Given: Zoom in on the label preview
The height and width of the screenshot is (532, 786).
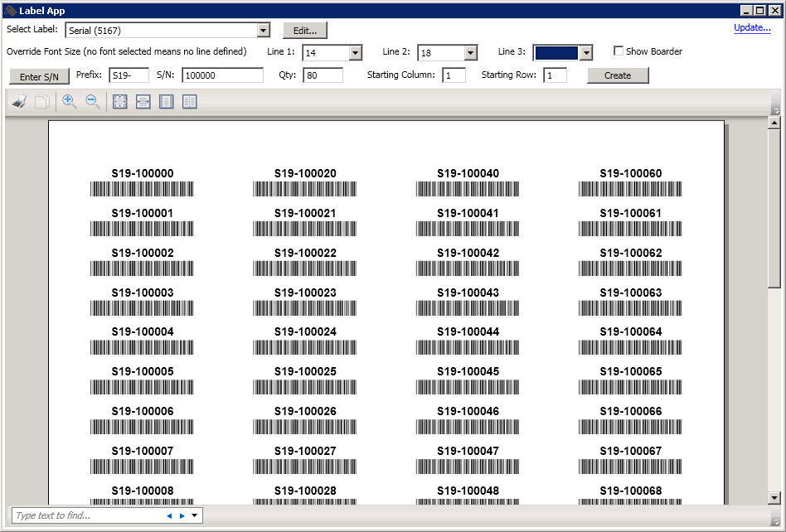Looking at the screenshot, I should tap(69, 102).
